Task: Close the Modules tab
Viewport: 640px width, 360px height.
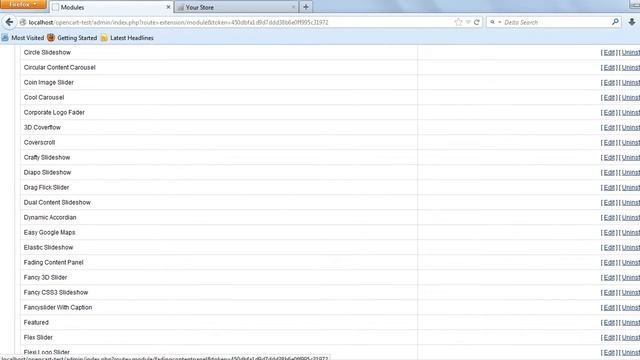Action: (x=168, y=7)
